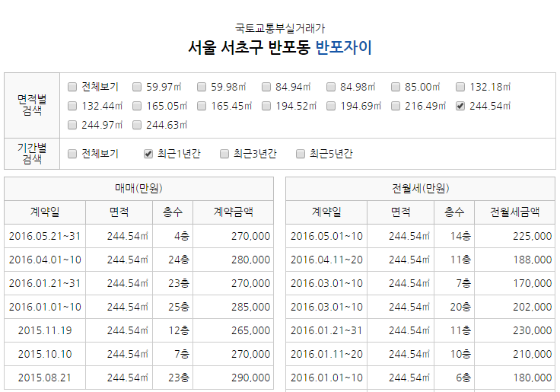
Task: Click the 매매(만원) table header
Action: [x=139, y=188]
